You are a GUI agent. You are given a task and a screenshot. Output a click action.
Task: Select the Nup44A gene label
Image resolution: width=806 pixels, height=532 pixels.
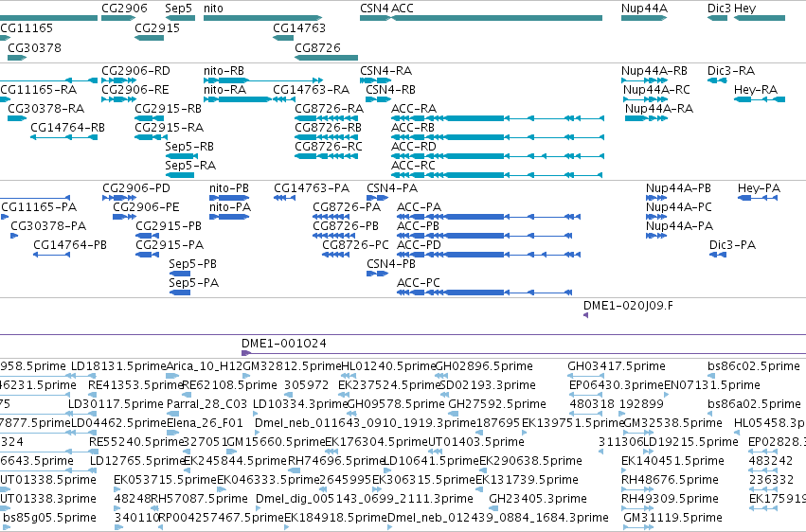(x=644, y=9)
